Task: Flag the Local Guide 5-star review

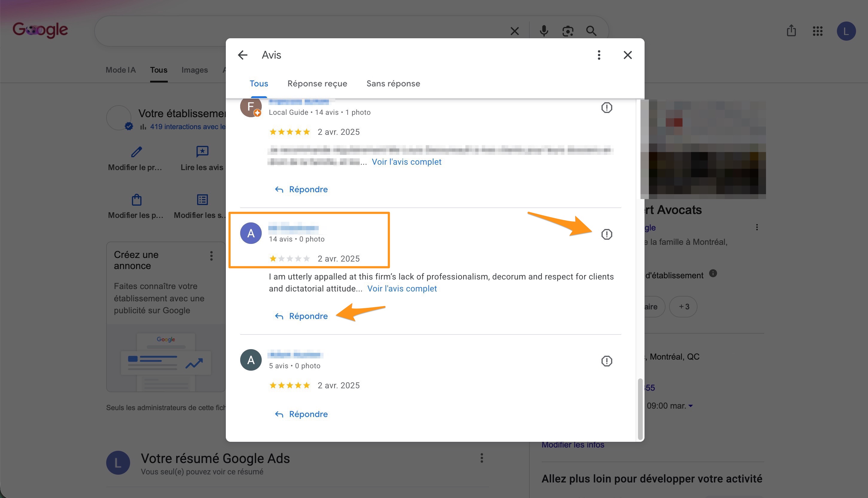Action: [607, 108]
